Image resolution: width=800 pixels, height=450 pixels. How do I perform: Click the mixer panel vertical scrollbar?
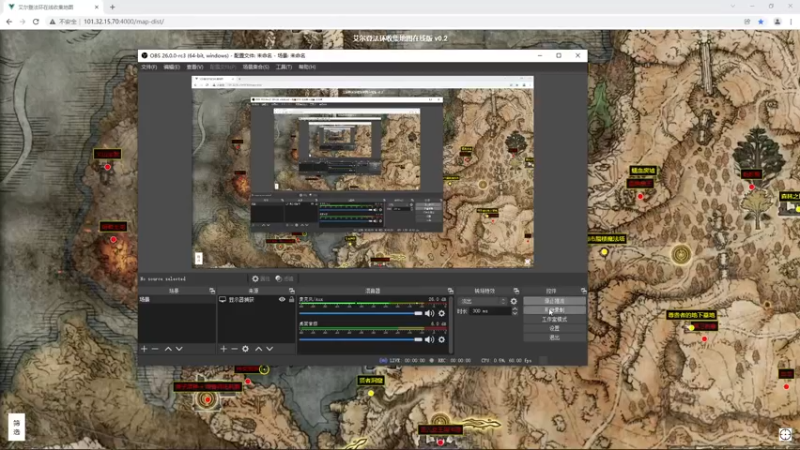(451, 324)
